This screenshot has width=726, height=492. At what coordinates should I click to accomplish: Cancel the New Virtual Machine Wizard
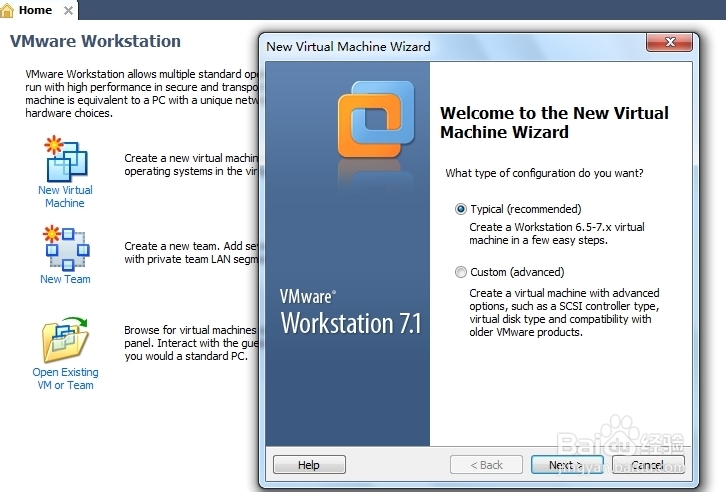648,465
